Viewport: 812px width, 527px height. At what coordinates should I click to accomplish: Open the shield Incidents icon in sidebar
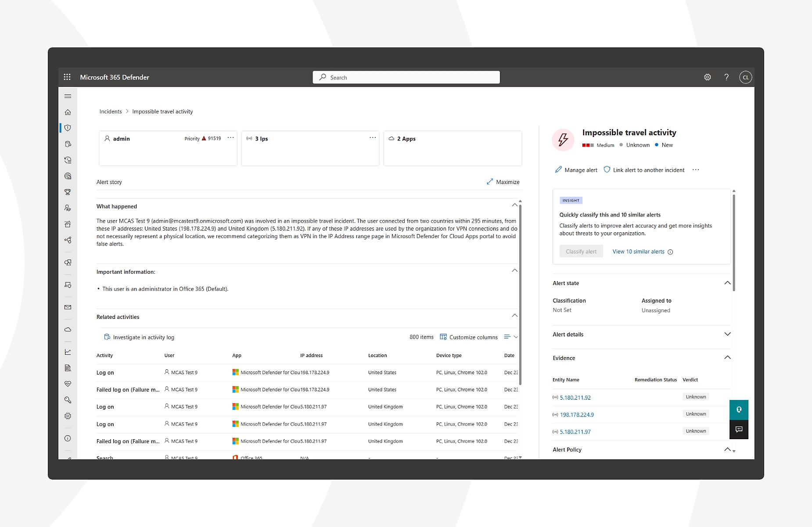pyautogui.click(x=68, y=128)
